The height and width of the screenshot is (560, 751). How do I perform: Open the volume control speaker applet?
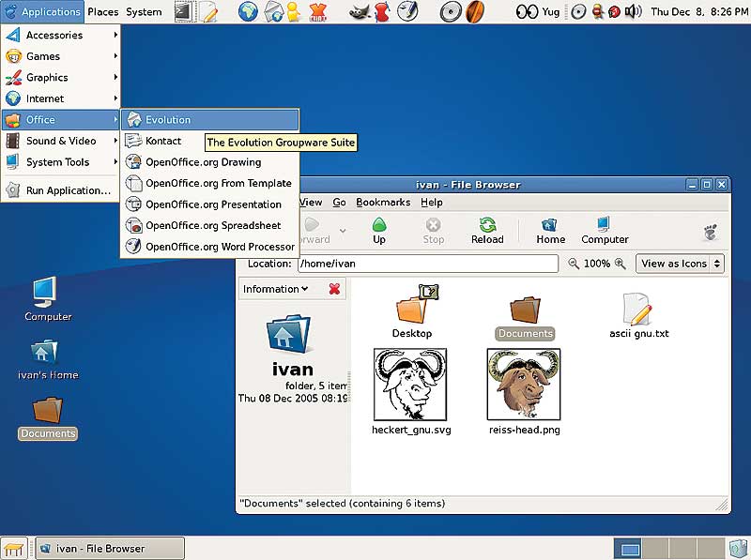(x=633, y=11)
